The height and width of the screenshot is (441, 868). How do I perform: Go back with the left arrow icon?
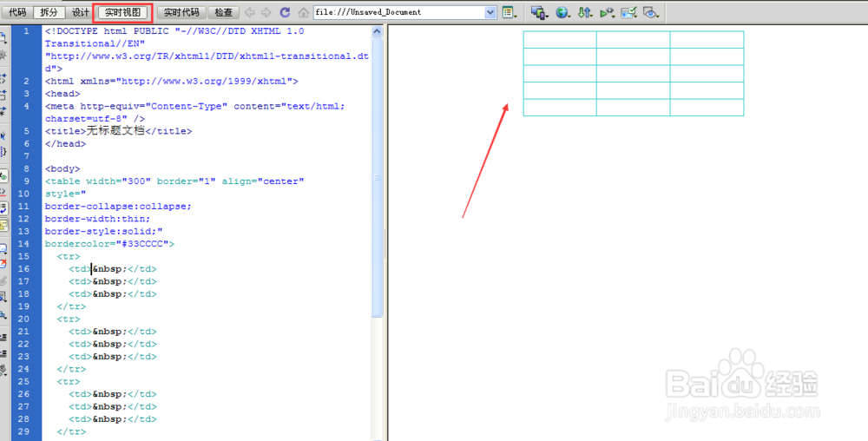point(250,12)
